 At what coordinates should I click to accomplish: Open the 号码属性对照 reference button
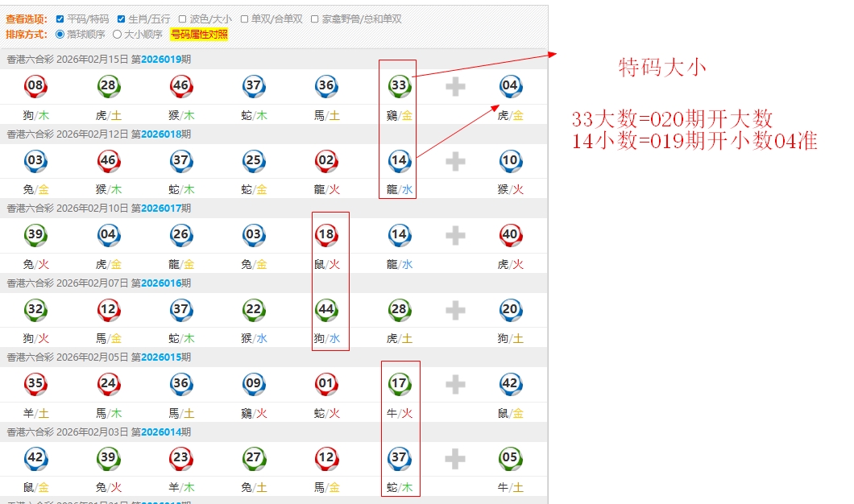click(x=199, y=35)
